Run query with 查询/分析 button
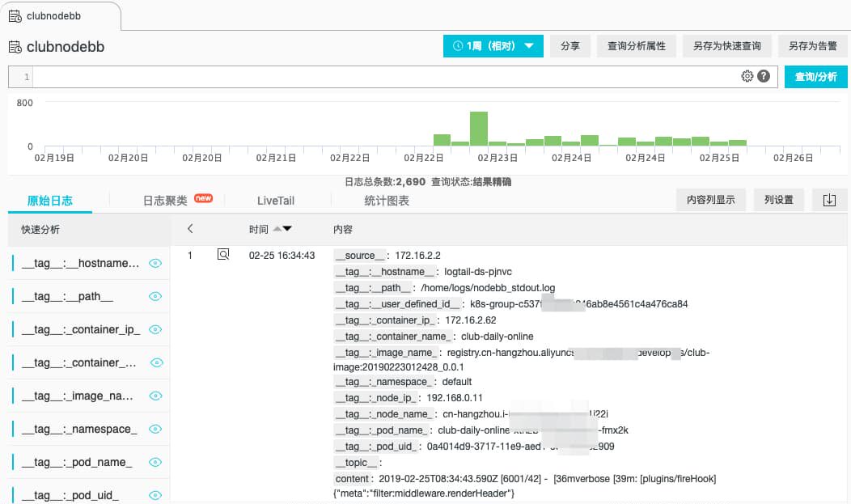Image resolution: width=851 pixels, height=504 pixels. [816, 77]
